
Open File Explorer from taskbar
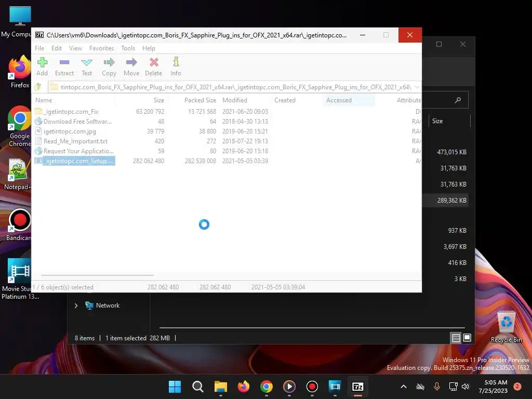click(x=220, y=387)
